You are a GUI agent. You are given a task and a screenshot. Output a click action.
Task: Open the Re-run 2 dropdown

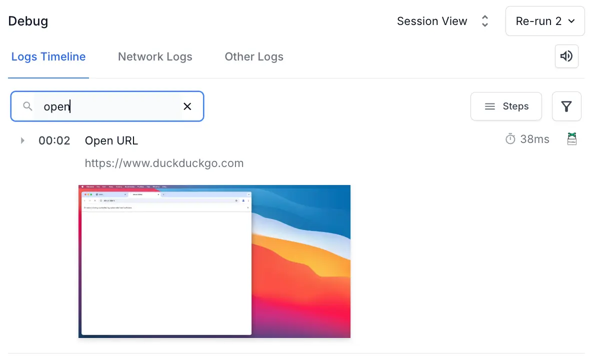pyautogui.click(x=544, y=21)
